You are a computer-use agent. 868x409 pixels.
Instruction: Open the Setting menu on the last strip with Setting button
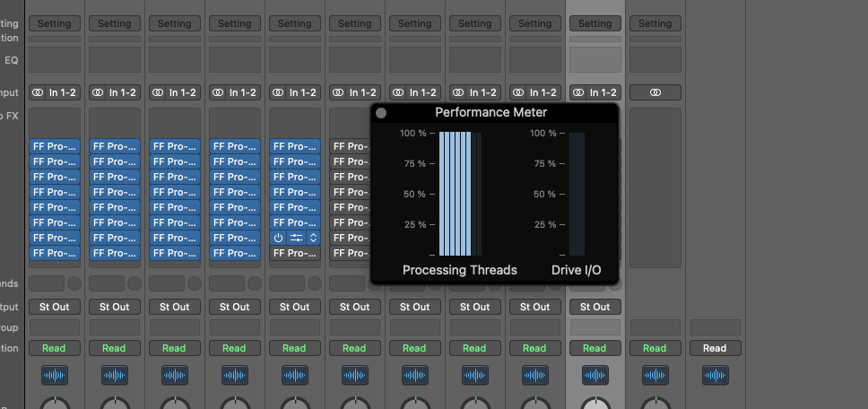tap(655, 23)
